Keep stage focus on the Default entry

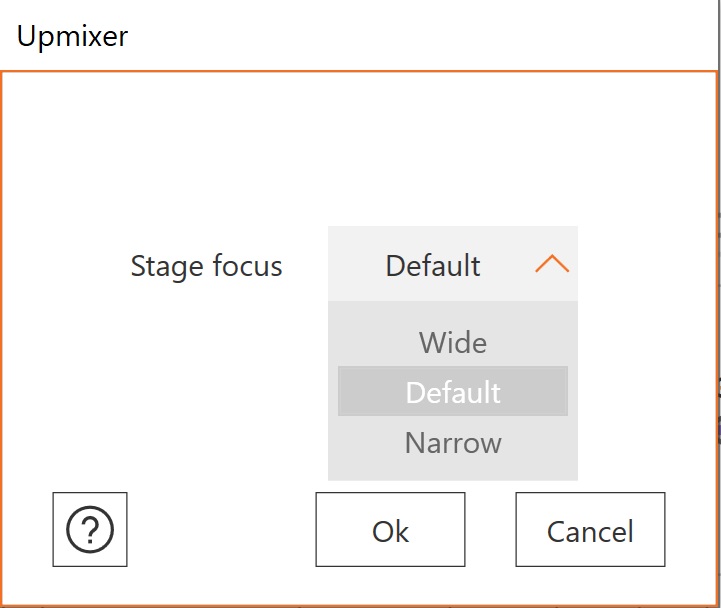[453, 392]
